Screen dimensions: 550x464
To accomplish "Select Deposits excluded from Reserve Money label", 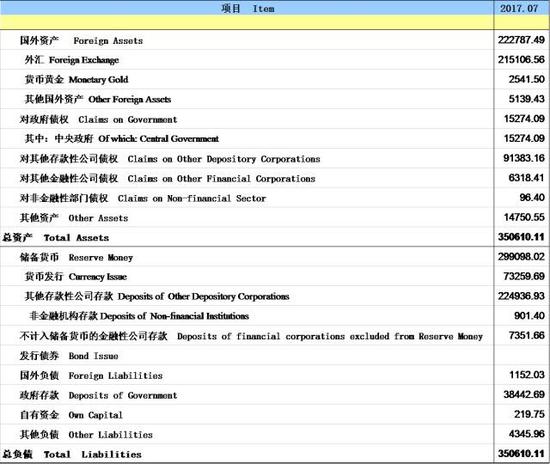I will click(251, 336).
